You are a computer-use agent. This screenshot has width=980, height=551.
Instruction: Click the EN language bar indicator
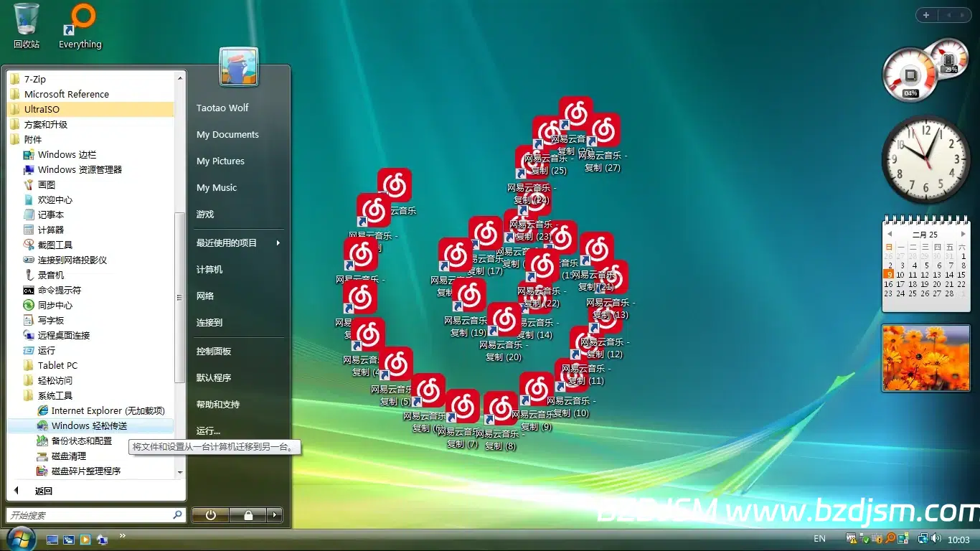coord(819,539)
